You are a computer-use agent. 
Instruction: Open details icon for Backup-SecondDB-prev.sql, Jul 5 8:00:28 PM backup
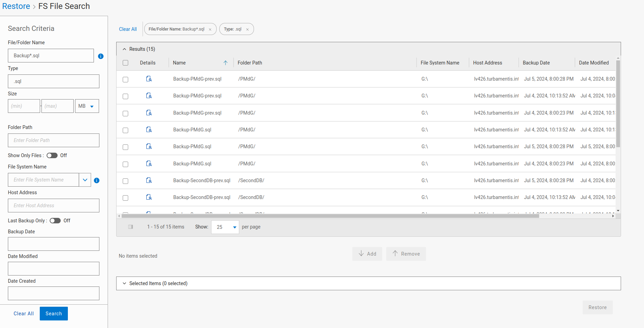[149, 180]
